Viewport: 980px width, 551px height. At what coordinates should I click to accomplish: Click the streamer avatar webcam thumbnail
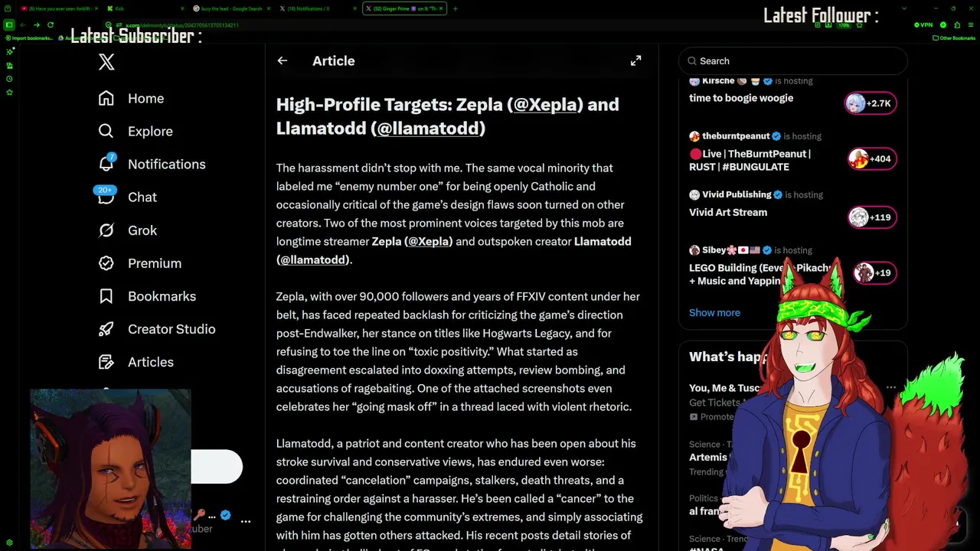tap(110, 468)
